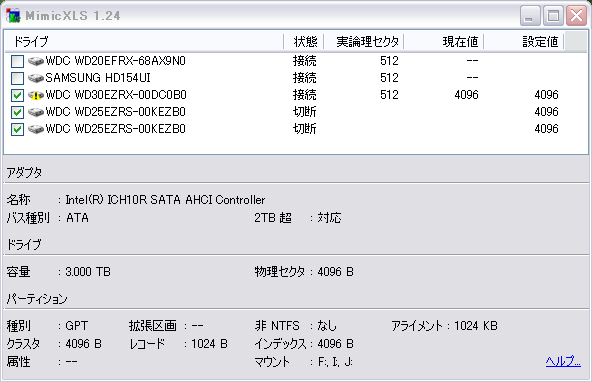
Task: Click the 512 sector value of SAMSUNG row
Action: click(389, 78)
